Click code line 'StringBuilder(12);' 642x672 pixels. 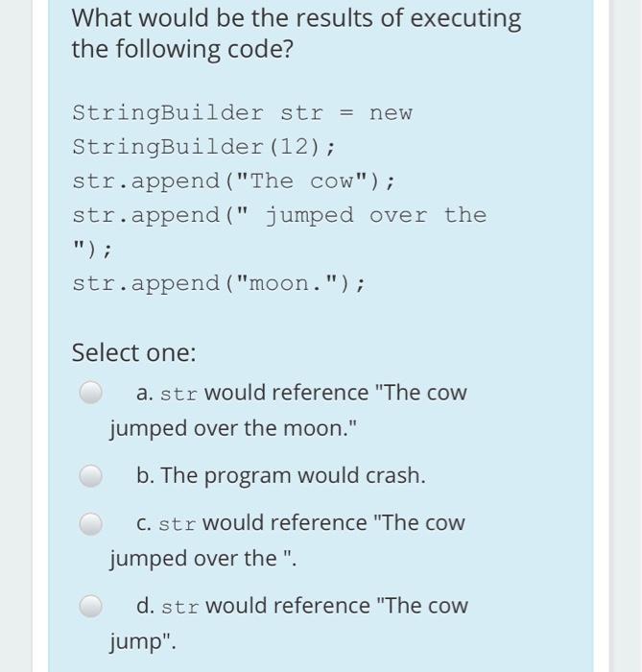point(203,147)
